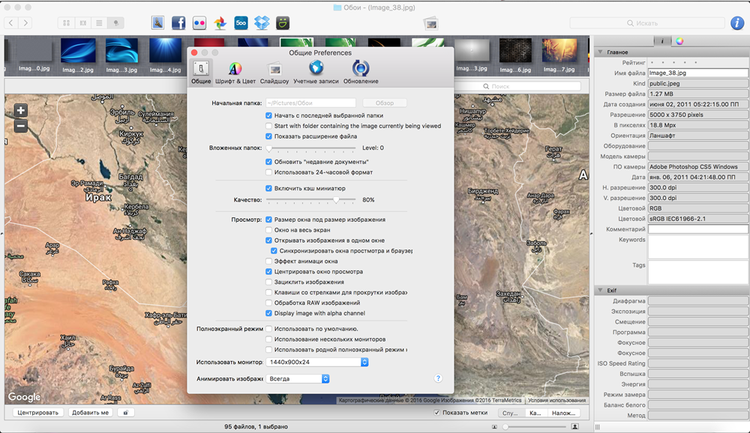
Task: Open Слайдшоу preferences tab
Action: (275, 73)
